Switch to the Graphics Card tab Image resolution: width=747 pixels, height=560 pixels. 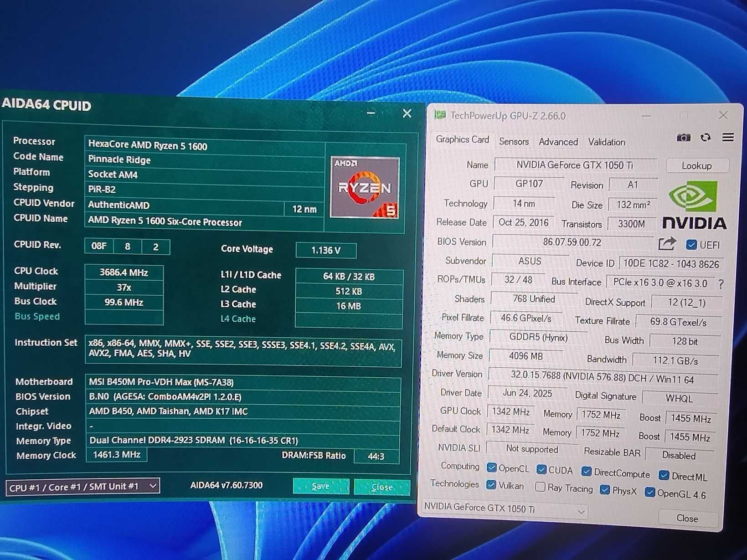point(462,139)
